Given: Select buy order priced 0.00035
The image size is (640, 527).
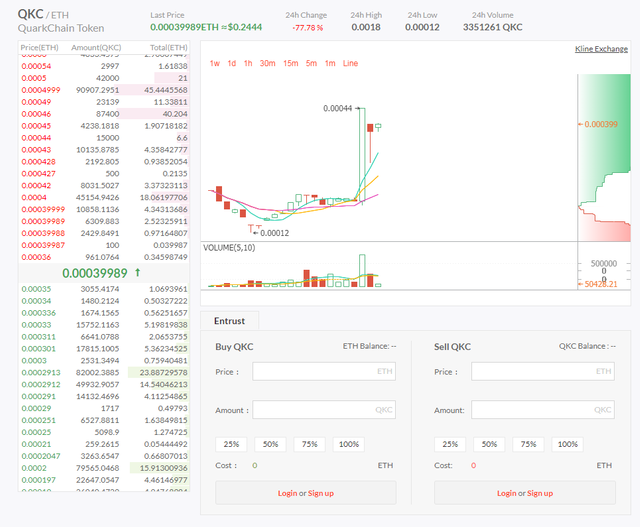Looking at the screenshot, I should [x=104, y=289].
